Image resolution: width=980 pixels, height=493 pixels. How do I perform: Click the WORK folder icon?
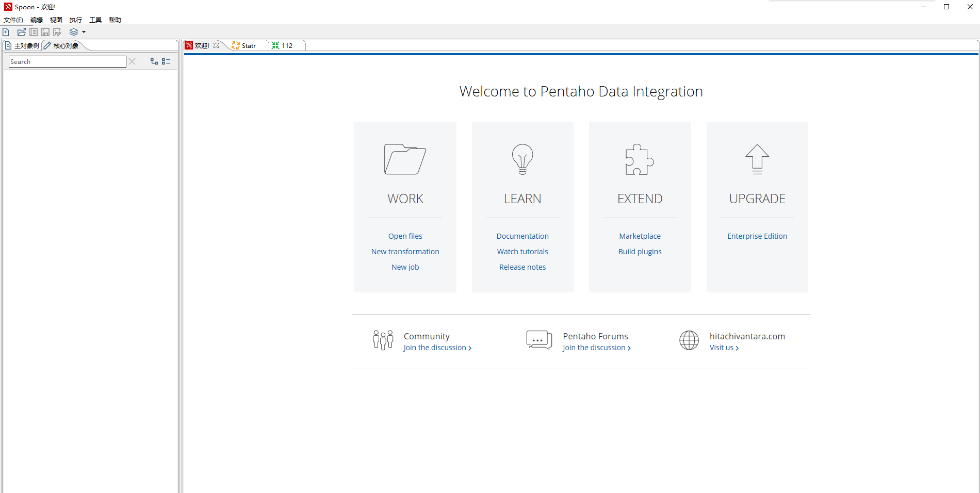tap(405, 159)
